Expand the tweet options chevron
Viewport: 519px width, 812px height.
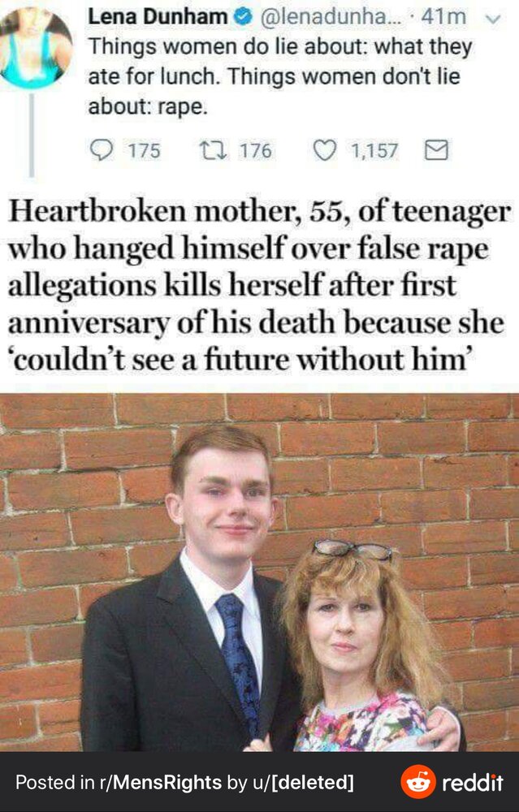pos(494,19)
